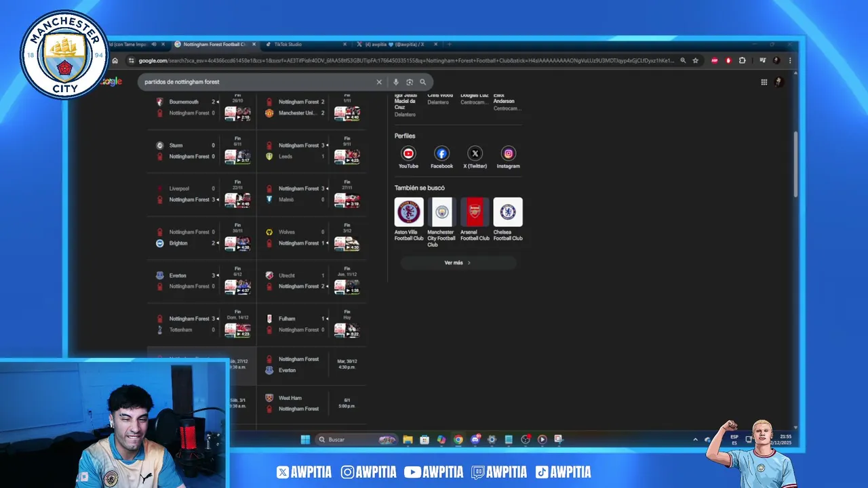Open the West Ham vs Nottingham Forest fixture
The image size is (868, 488).
click(312, 403)
